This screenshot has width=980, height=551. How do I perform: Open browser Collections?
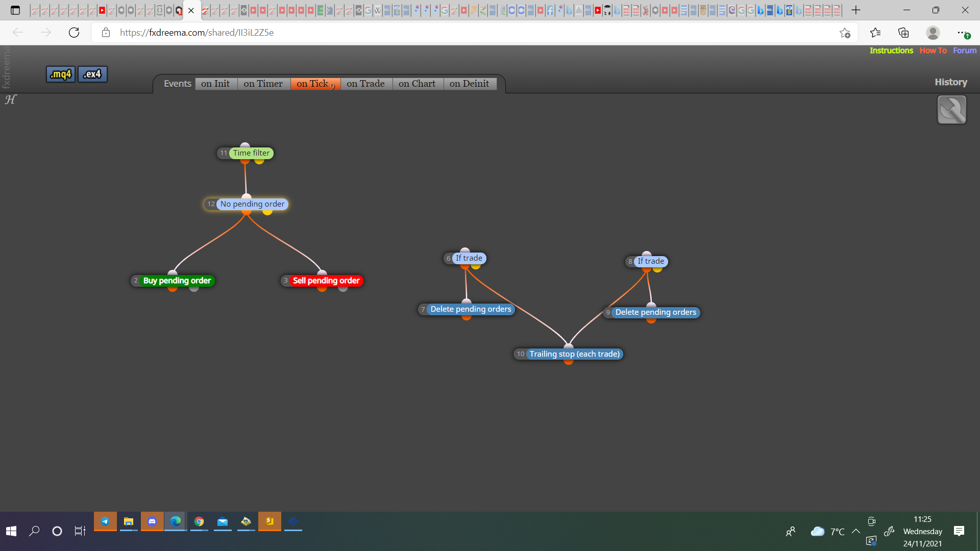pos(903,33)
